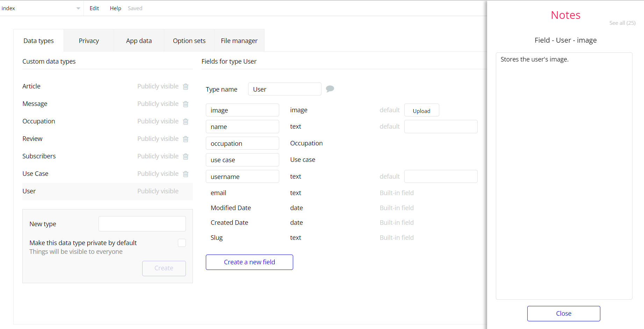Click trash icon next to Message

pos(186,104)
